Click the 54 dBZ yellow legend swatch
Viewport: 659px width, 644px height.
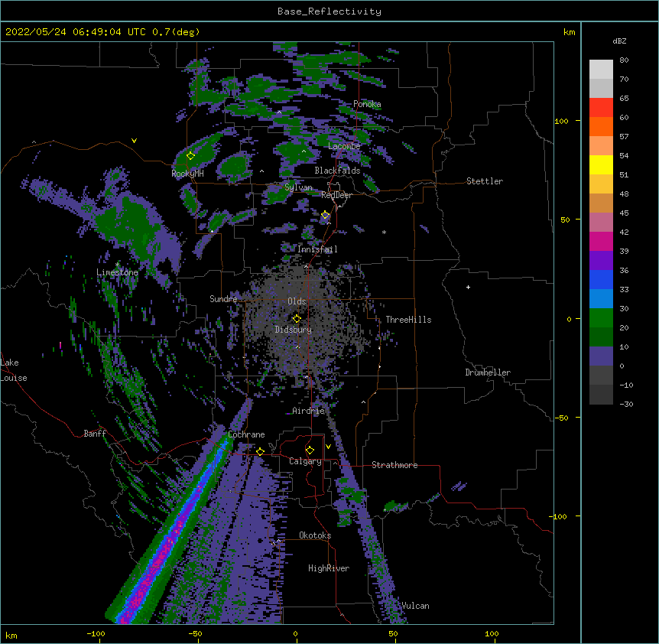pos(601,164)
